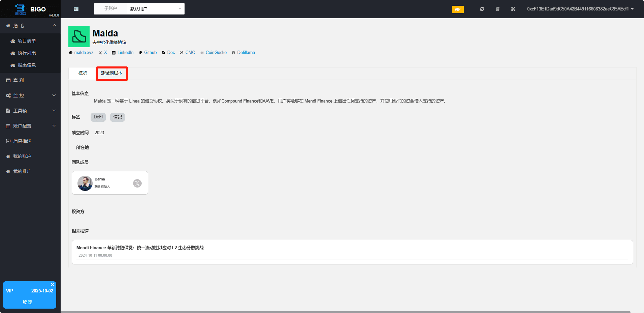Screen dimensions: 644x313
Task: Switch to the 测试网脚本 tab
Action: click(x=112, y=73)
